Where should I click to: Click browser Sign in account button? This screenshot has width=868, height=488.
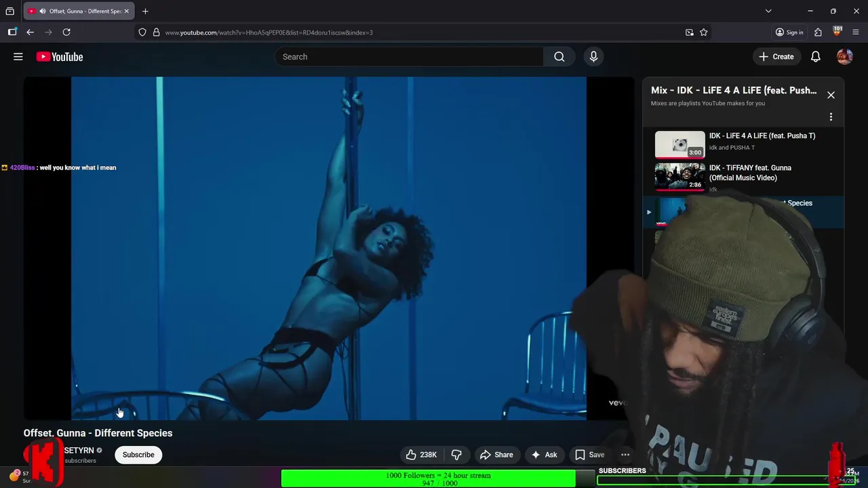click(789, 32)
